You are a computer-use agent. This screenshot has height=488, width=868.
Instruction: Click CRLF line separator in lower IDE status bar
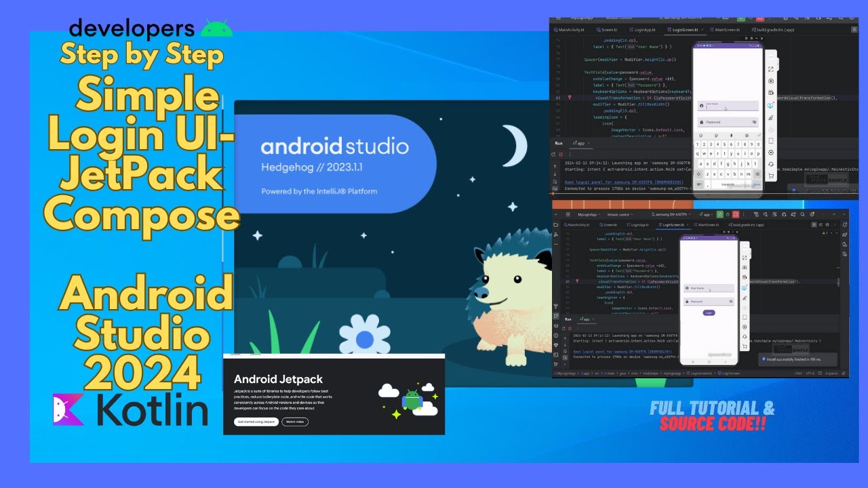(x=798, y=373)
